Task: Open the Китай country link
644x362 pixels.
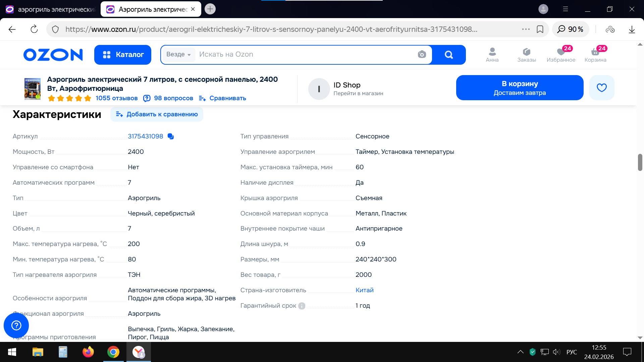Action: 364,290
